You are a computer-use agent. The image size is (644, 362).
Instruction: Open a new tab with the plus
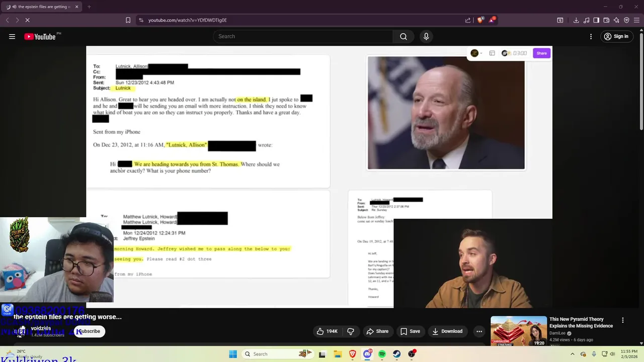[x=89, y=7]
